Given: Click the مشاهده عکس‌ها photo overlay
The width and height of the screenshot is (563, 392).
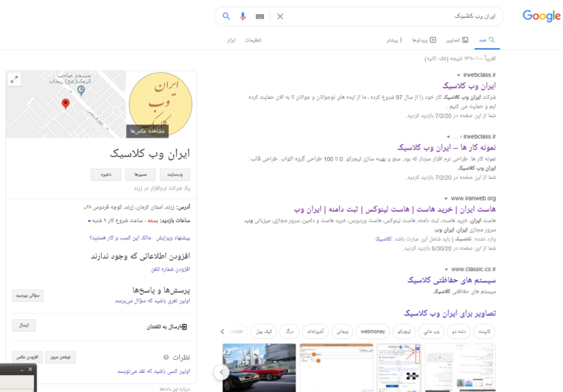Looking at the screenshot, I should click(147, 131).
